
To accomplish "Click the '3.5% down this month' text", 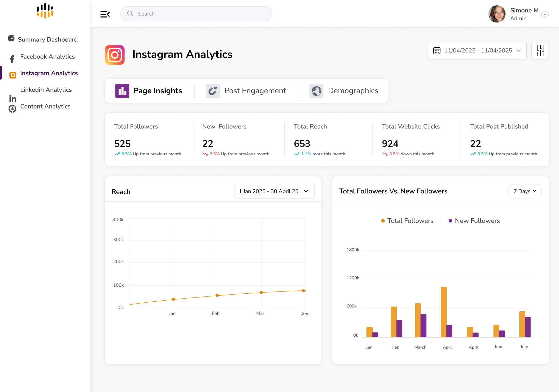I will coord(412,154).
